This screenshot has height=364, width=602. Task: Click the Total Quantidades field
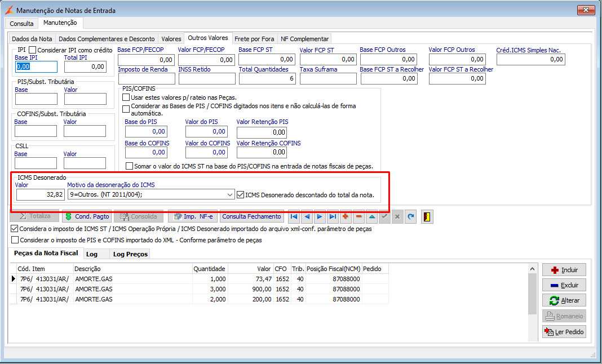point(267,79)
